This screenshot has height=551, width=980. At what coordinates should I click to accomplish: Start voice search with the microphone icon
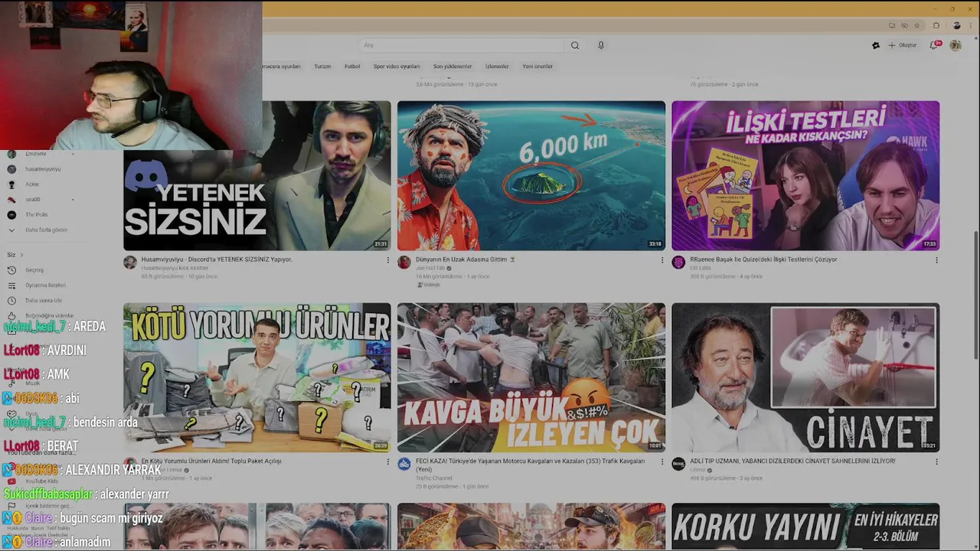click(601, 45)
